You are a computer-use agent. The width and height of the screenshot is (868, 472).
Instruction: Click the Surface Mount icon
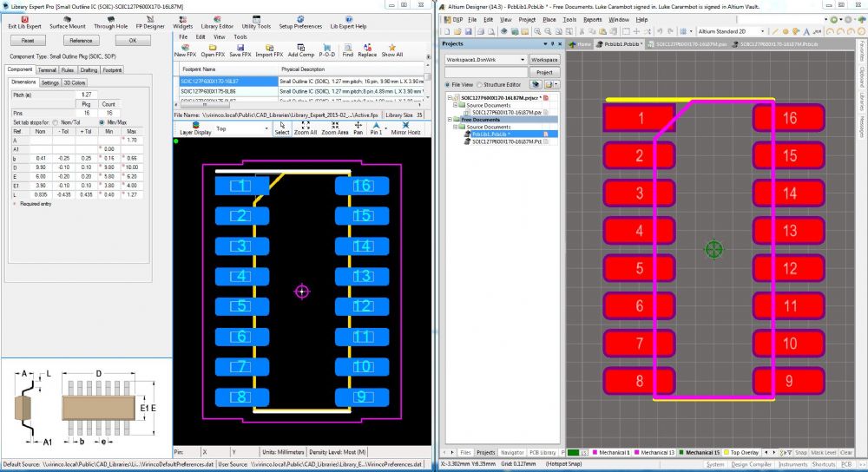pyautogui.click(x=67, y=20)
